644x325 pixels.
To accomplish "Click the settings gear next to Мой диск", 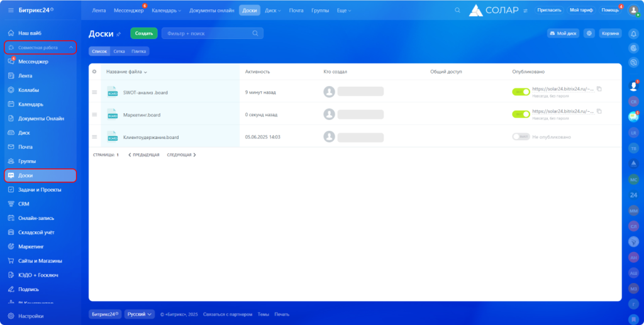I will [589, 33].
